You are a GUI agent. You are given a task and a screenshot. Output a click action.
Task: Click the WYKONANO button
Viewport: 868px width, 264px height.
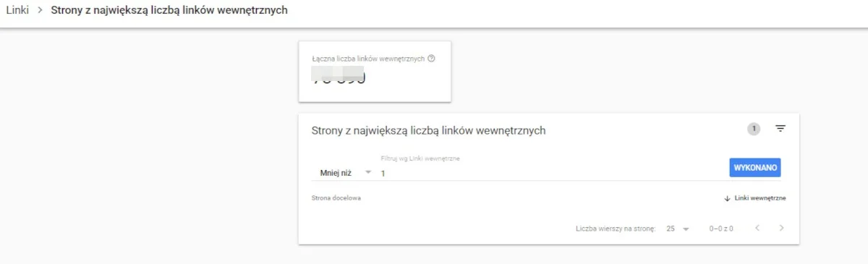coord(755,167)
